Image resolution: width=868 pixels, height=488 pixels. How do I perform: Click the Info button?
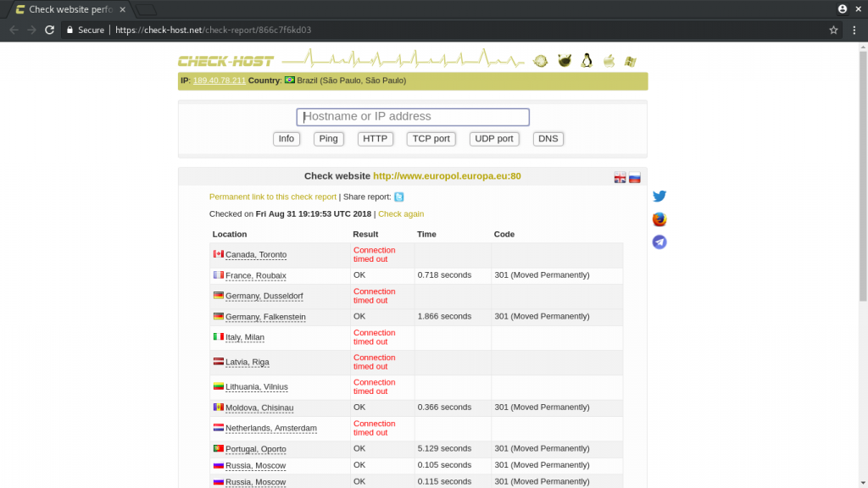(287, 139)
